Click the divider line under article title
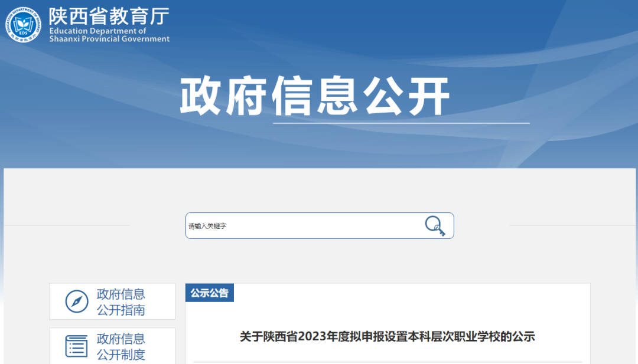Screen dimensions: 638x364 coord(388,362)
